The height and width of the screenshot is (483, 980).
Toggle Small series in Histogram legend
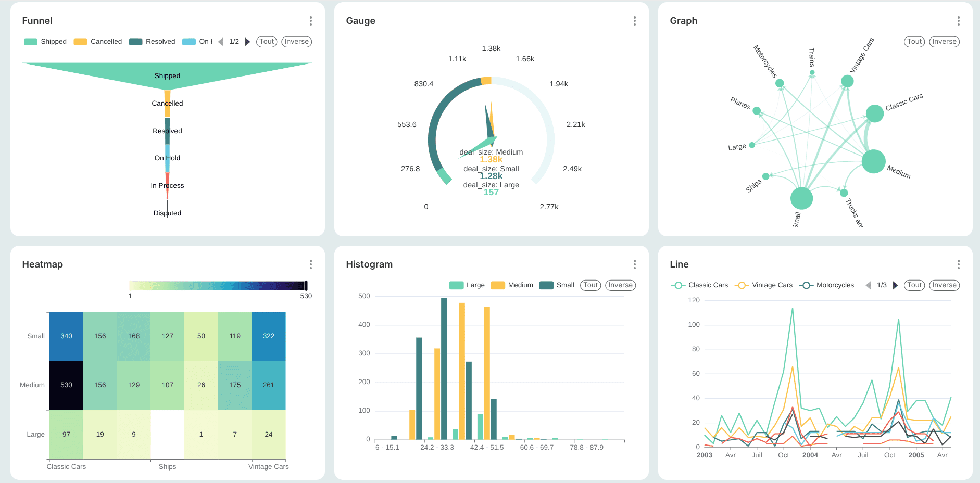557,285
